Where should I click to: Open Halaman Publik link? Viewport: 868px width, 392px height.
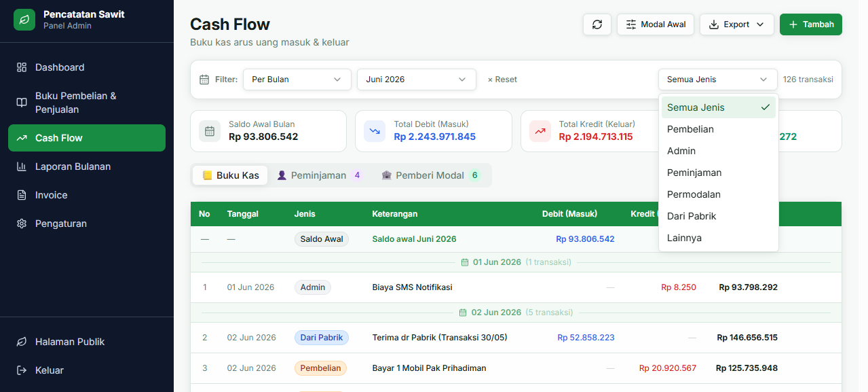(x=87, y=342)
